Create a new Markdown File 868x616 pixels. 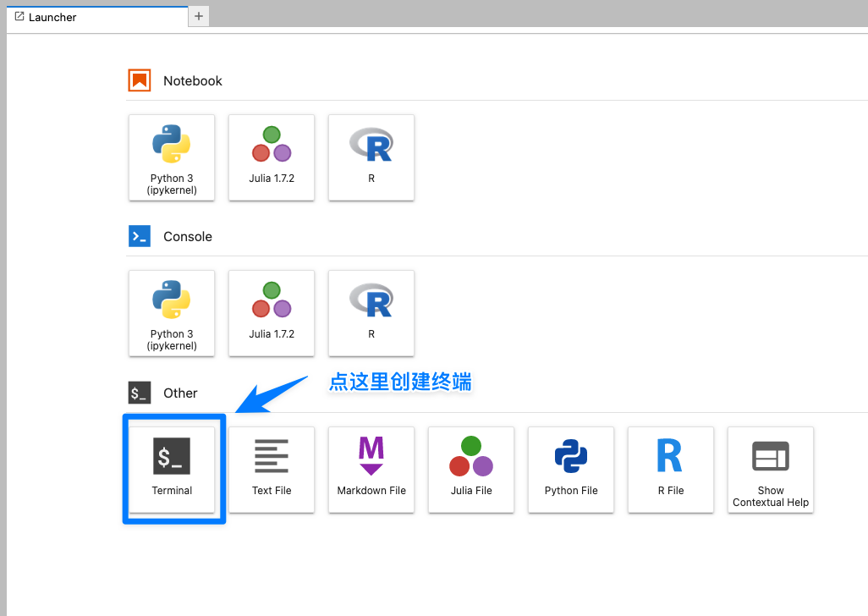tap(371, 470)
